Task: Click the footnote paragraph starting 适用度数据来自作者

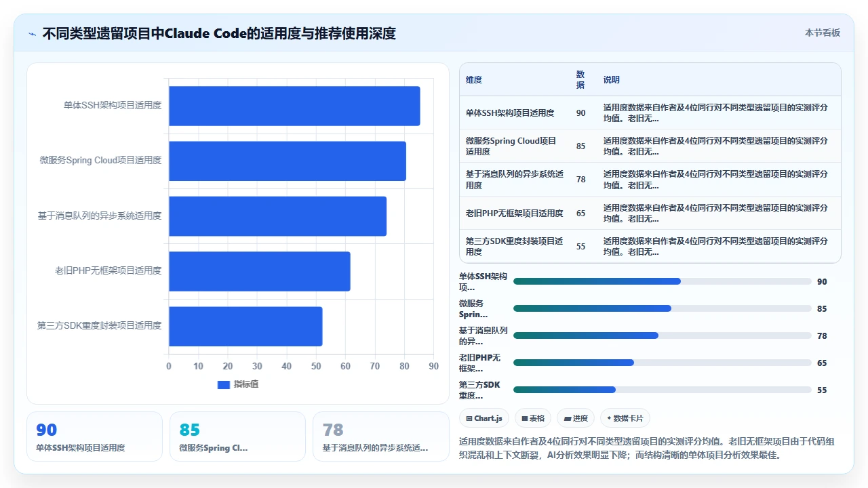Action: pyautogui.click(x=647, y=448)
